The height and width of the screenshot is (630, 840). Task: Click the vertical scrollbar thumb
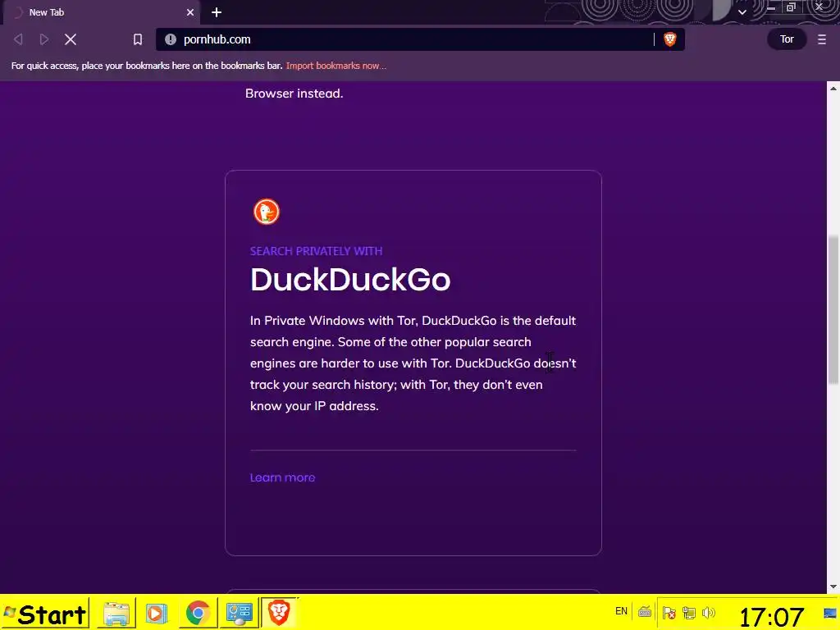point(833,309)
